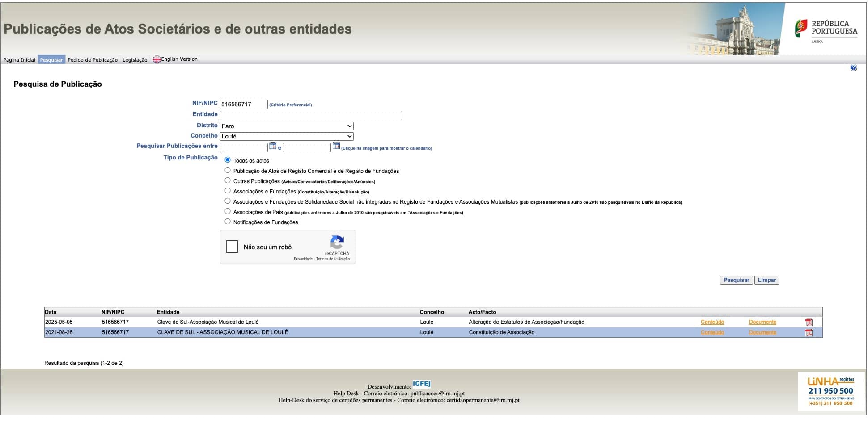Click the República Portuguesa logo
Image resolution: width=868 pixels, height=423 pixels.
click(x=826, y=30)
